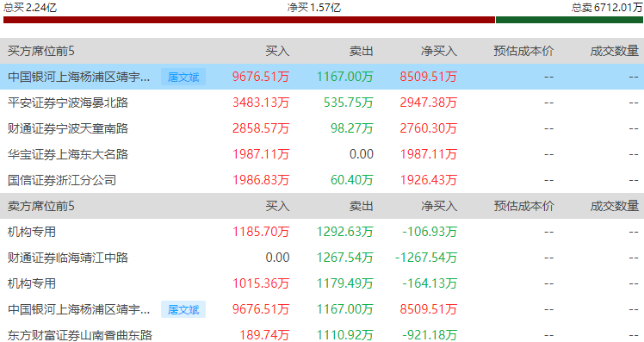This screenshot has width=644, height=342.
Task: Click the 1179.49万 sell value
Action: [x=345, y=283]
